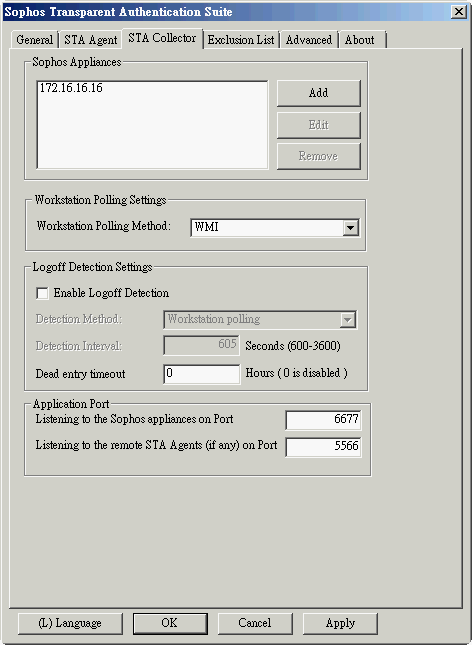Click the Sophos appliances port field 6677
The height and width of the screenshot is (645, 472).
(x=323, y=420)
